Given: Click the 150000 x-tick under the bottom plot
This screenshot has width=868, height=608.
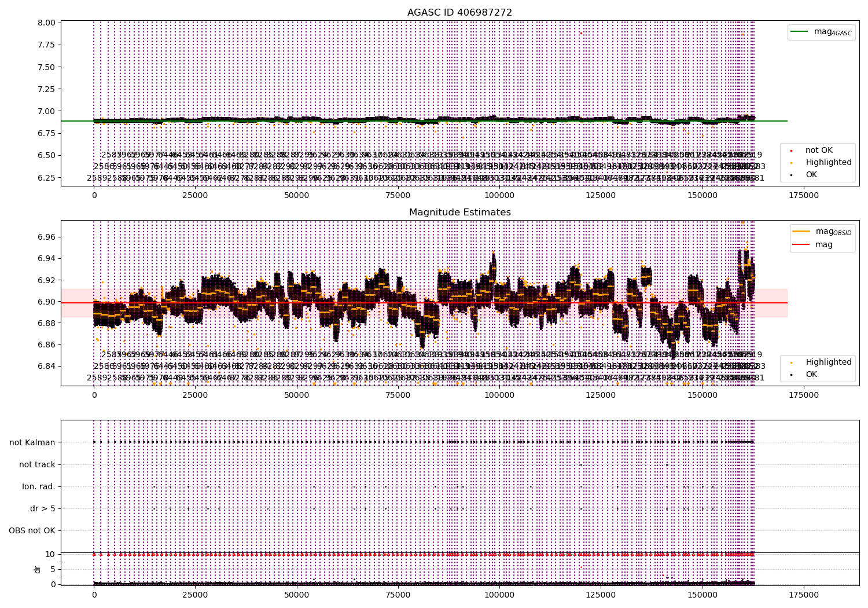Looking at the screenshot, I should [x=703, y=595].
